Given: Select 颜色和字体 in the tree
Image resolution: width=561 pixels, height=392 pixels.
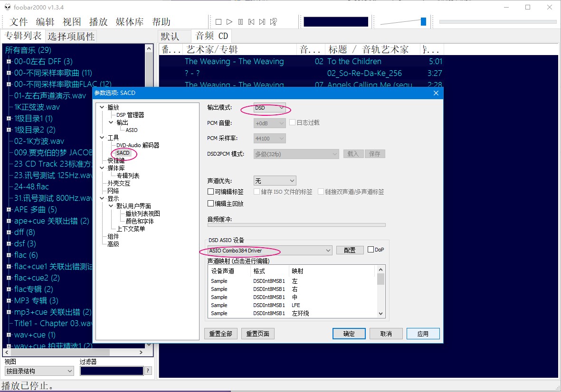Looking at the screenshot, I should (140, 221).
